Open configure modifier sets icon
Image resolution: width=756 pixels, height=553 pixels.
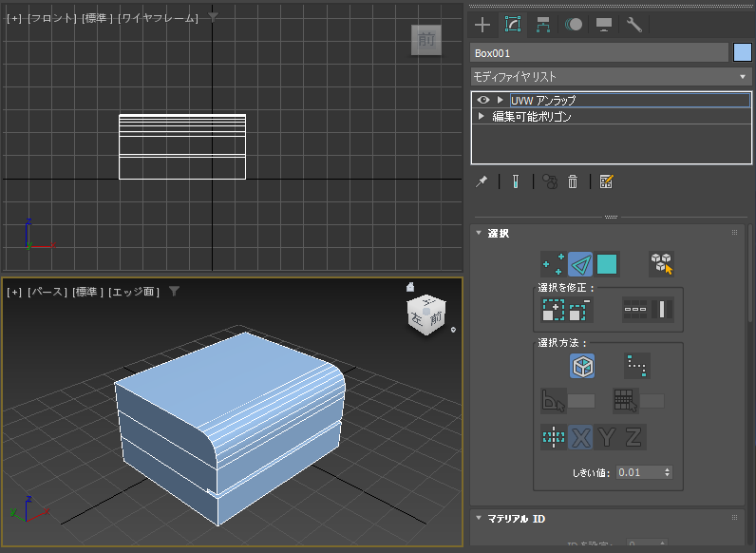606,181
